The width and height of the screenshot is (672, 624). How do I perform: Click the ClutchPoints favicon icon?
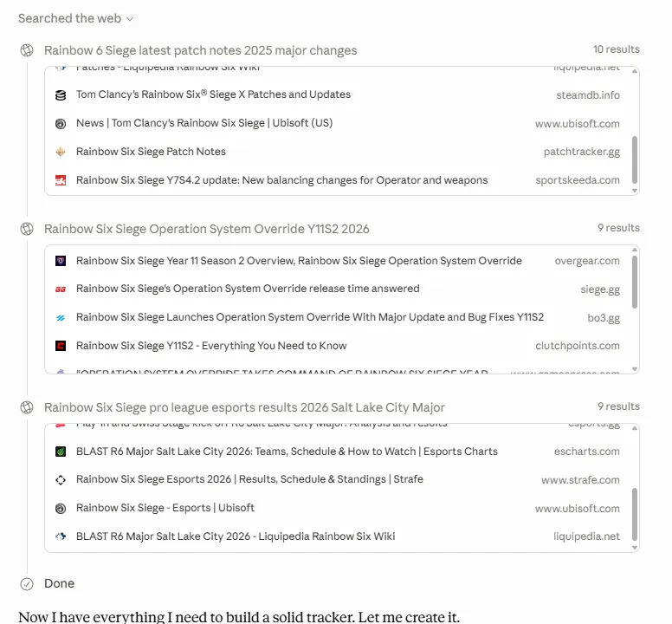(61, 346)
